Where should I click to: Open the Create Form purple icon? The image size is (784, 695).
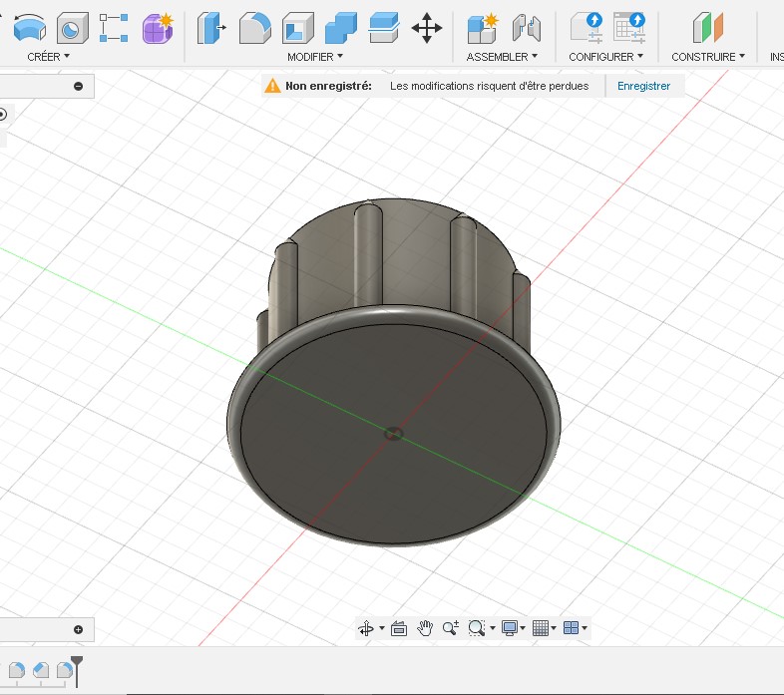tap(158, 28)
